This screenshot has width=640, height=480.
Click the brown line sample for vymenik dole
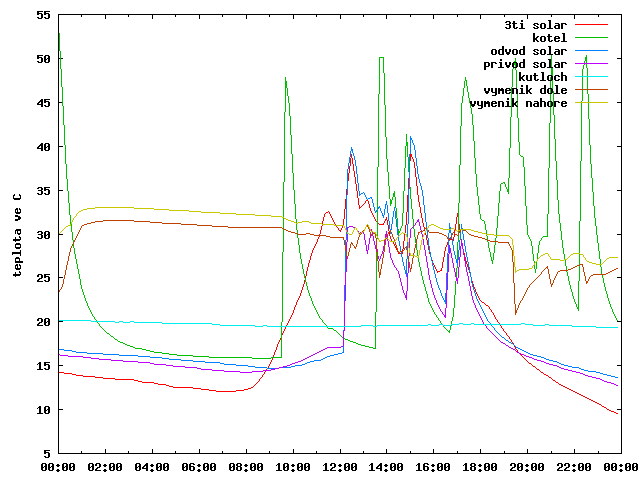tap(591, 90)
